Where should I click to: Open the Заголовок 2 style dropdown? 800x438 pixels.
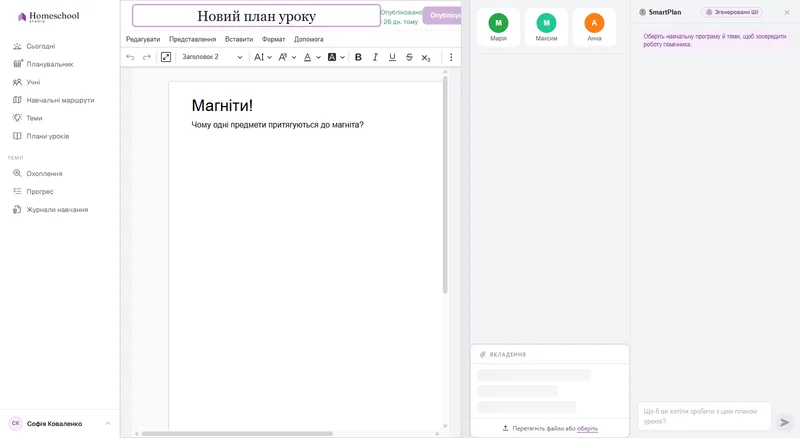tap(212, 57)
